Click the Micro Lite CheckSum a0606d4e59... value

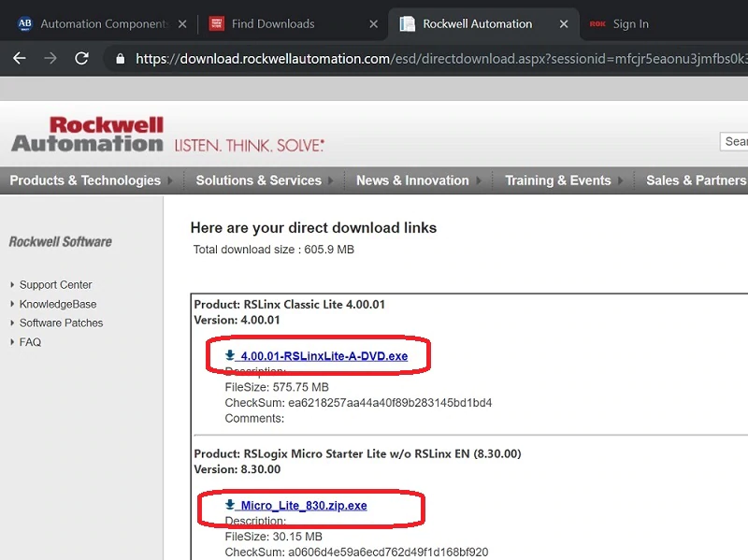coord(388,552)
